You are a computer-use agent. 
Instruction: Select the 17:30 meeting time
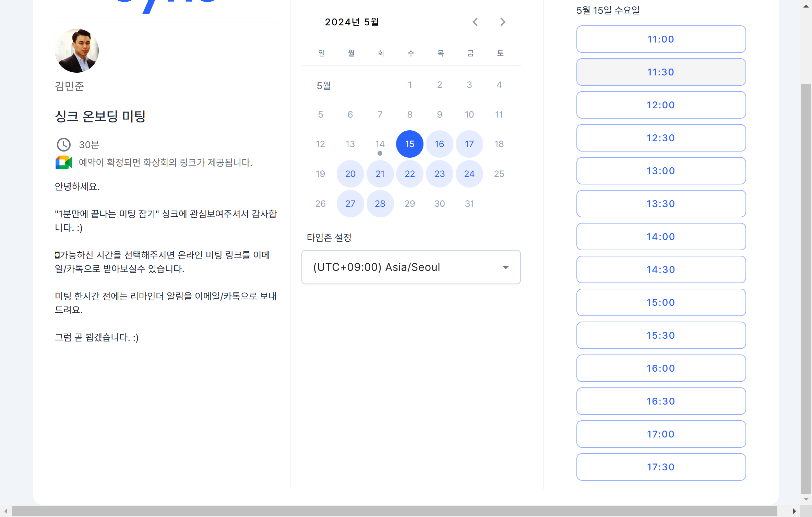tap(660, 467)
